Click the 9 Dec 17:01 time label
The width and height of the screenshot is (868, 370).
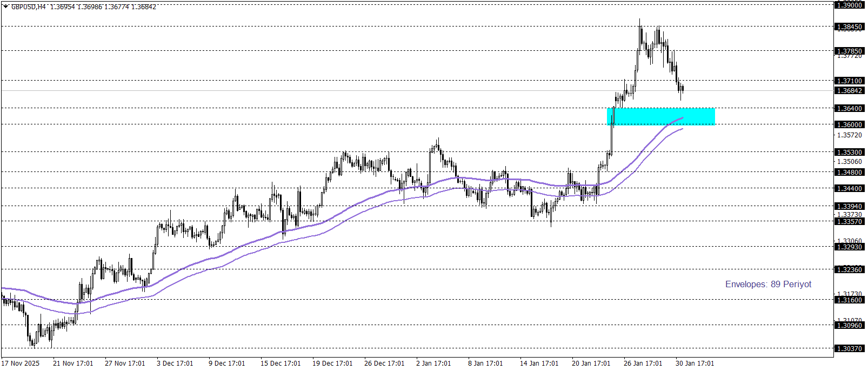pyautogui.click(x=226, y=363)
